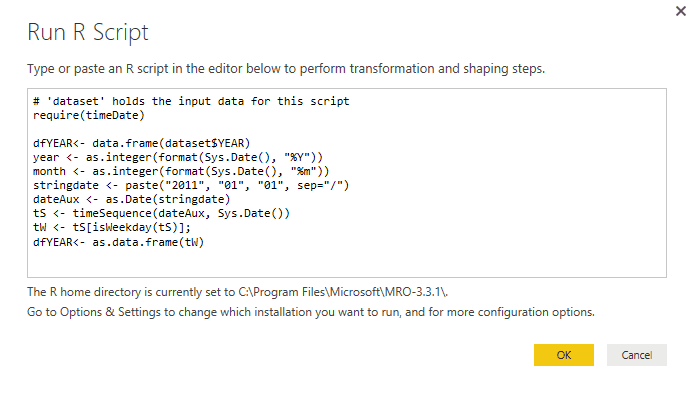This screenshot has height=393, width=695.
Task: Cancel the Run R Script dialog
Action: tap(636, 355)
